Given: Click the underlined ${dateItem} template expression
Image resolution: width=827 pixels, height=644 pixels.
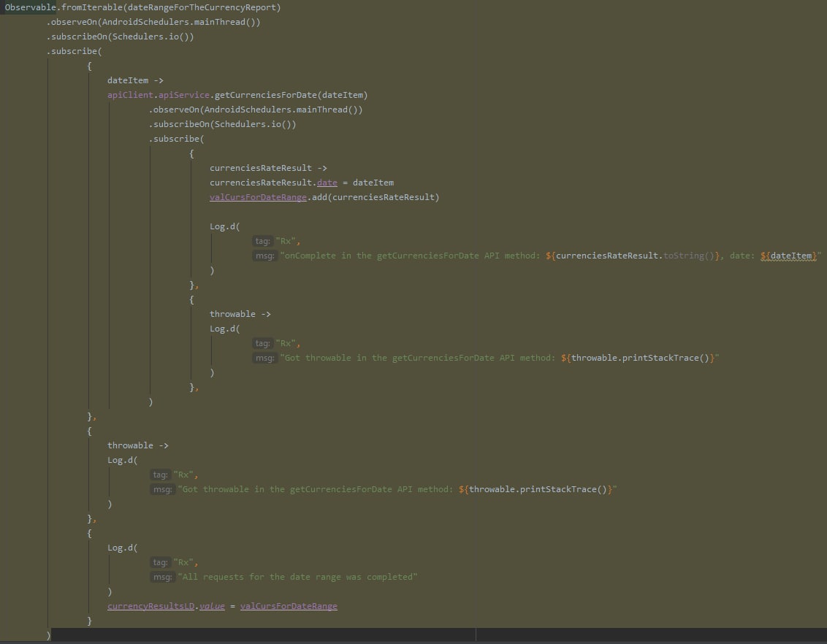Looking at the screenshot, I should click(788, 256).
